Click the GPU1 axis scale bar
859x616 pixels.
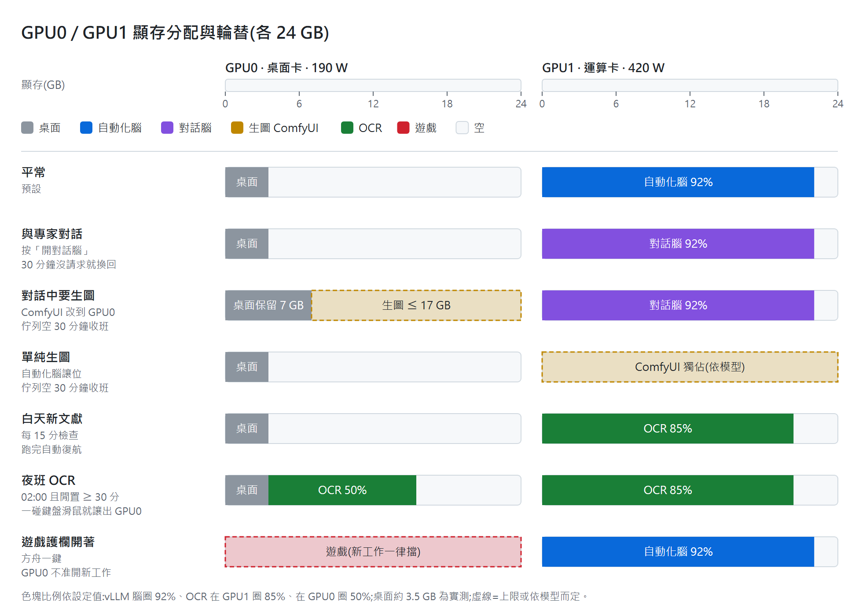pos(690,85)
